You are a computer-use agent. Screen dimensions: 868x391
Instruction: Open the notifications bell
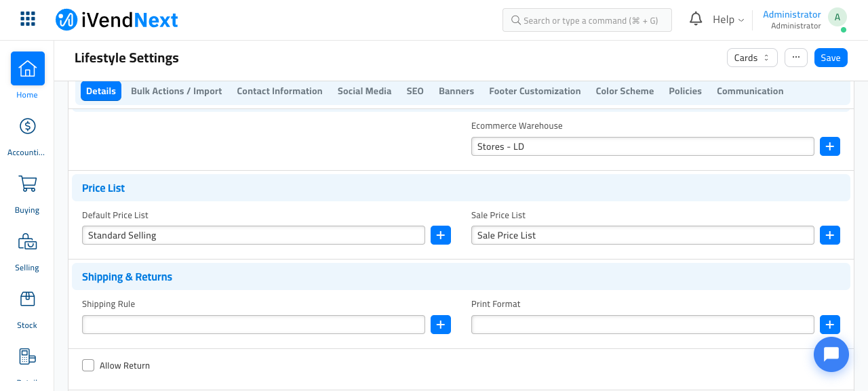click(696, 20)
